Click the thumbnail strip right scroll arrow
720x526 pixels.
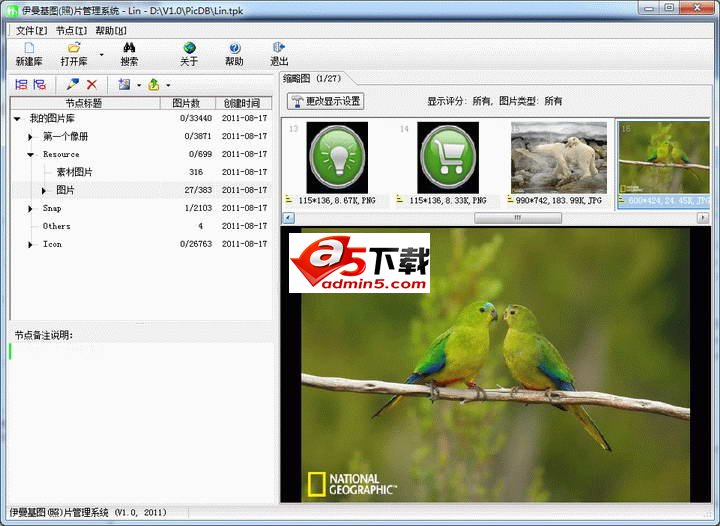click(x=703, y=218)
